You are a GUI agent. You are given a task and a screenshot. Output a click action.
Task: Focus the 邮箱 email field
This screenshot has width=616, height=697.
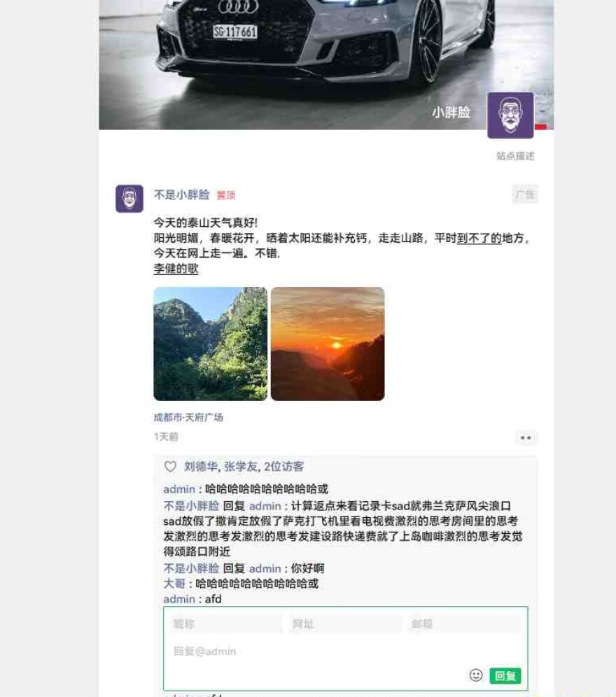point(465,624)
